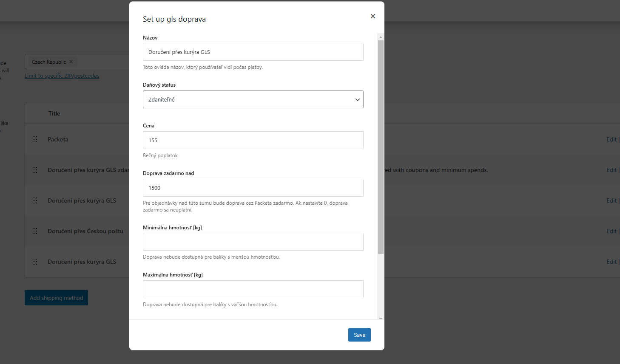Screen dimensions: 620x364
Task: Click the Packeta row title
Action: point(58,139)
